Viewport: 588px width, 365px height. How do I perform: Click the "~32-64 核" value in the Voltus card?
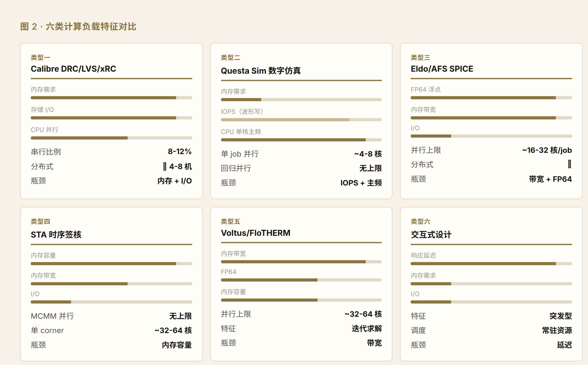363,314
